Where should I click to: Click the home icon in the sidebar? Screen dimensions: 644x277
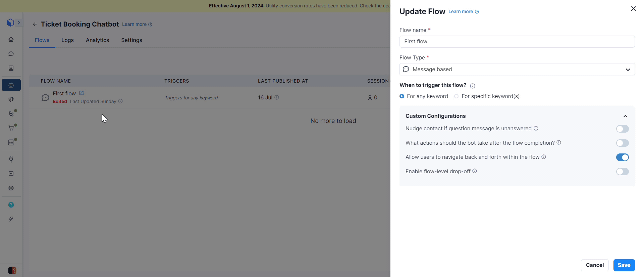[x=11, y=40]
